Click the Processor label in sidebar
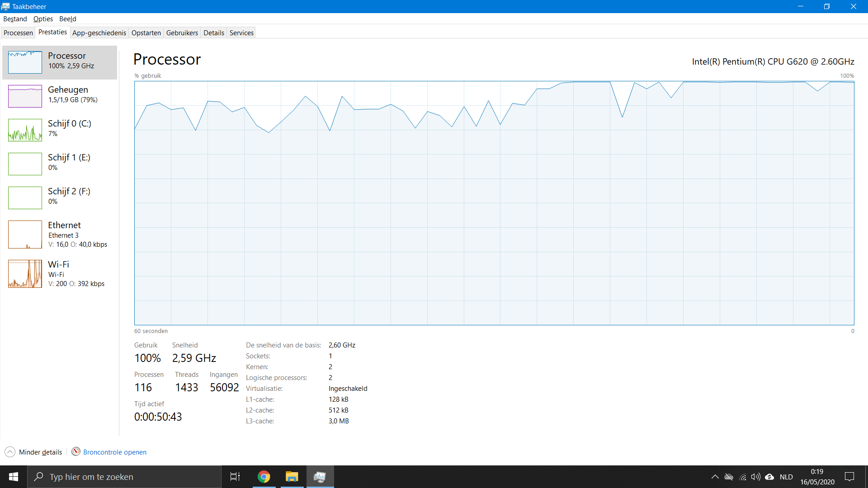Screen dimensions: 868x488 (x=67, y=56)
